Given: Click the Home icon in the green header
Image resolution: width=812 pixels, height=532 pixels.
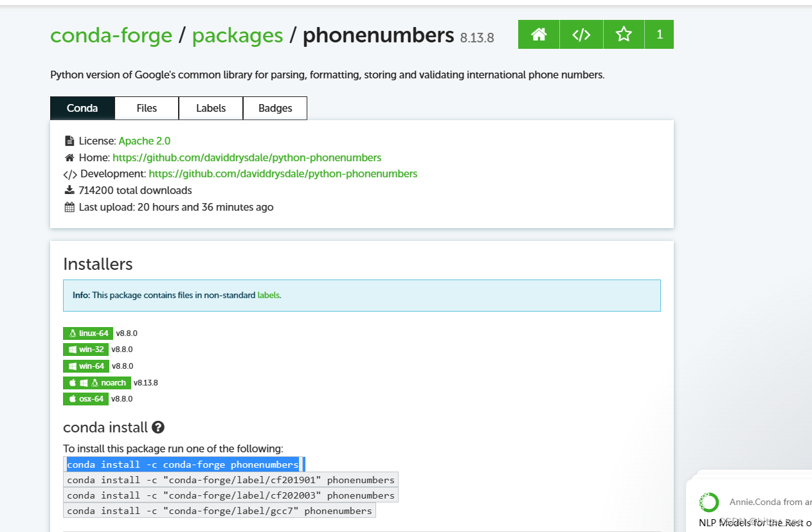Looking at the screenshot, I should tap(538, 34).
